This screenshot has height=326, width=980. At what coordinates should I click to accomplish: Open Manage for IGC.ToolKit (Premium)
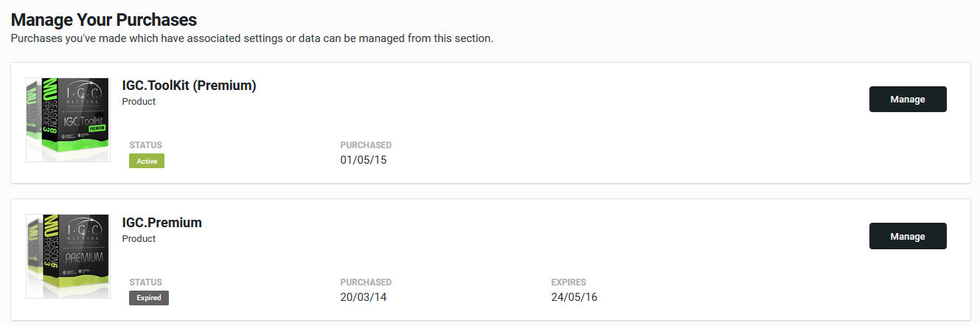click(x=908, y=100)
